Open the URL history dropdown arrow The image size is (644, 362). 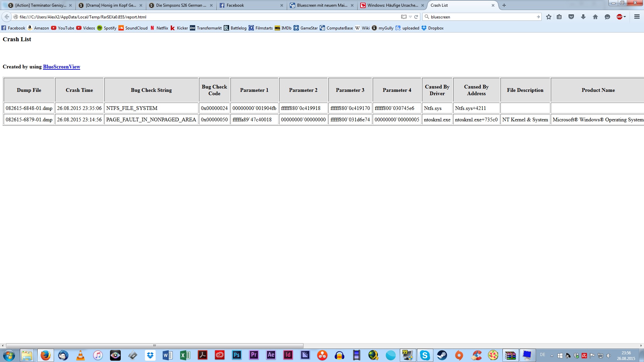(410, 17)
